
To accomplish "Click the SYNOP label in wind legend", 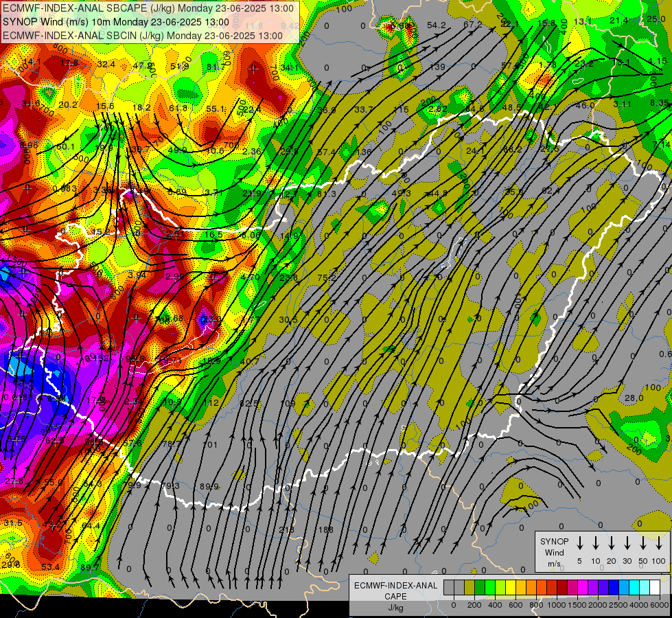I will [554, 541].
